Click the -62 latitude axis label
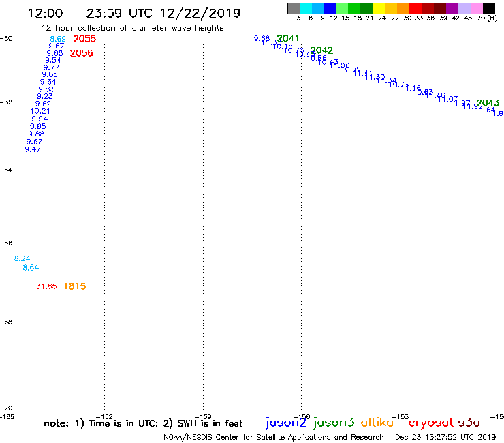504x443 pixels. click(6, 102)
